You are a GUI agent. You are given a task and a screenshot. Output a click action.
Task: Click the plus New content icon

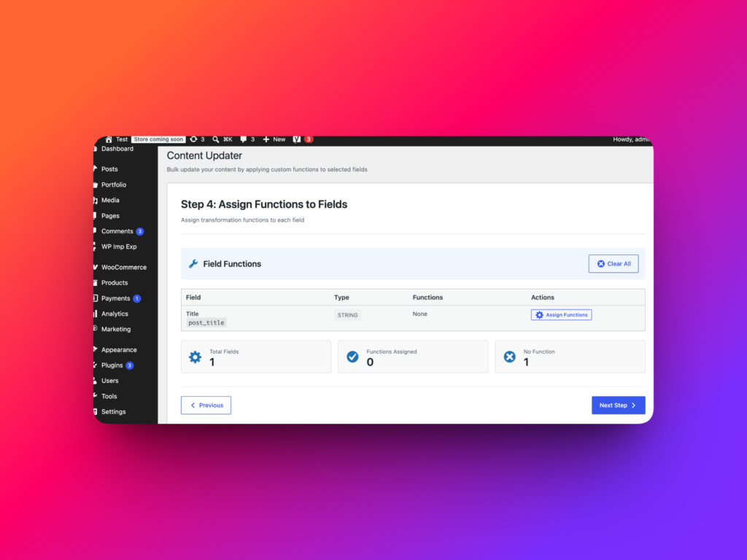point(266,139)
